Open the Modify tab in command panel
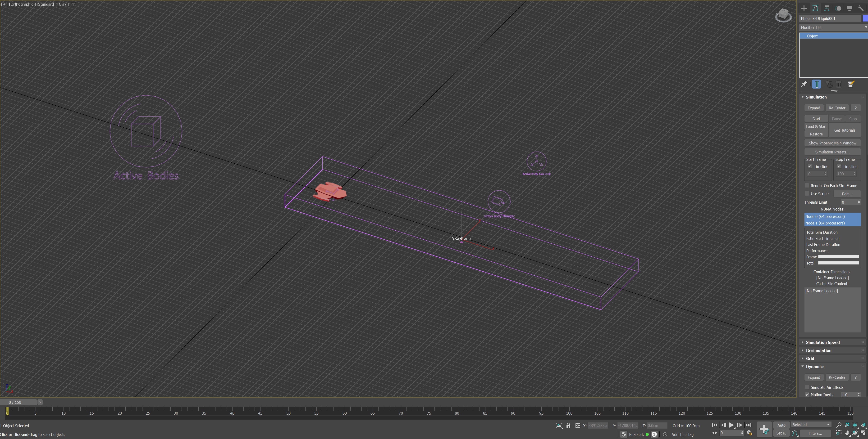The height and width of the screenshot is (439, 868). 815,9
